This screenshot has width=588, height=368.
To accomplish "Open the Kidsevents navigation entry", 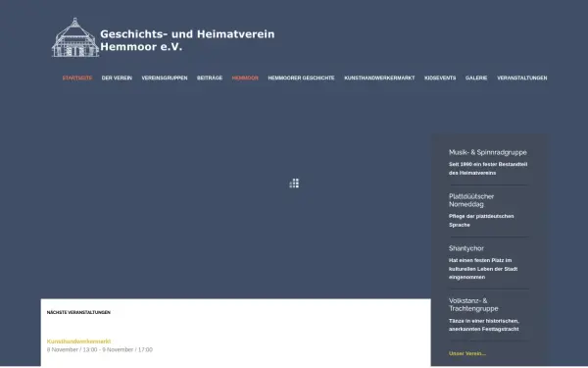I will 440,79.
